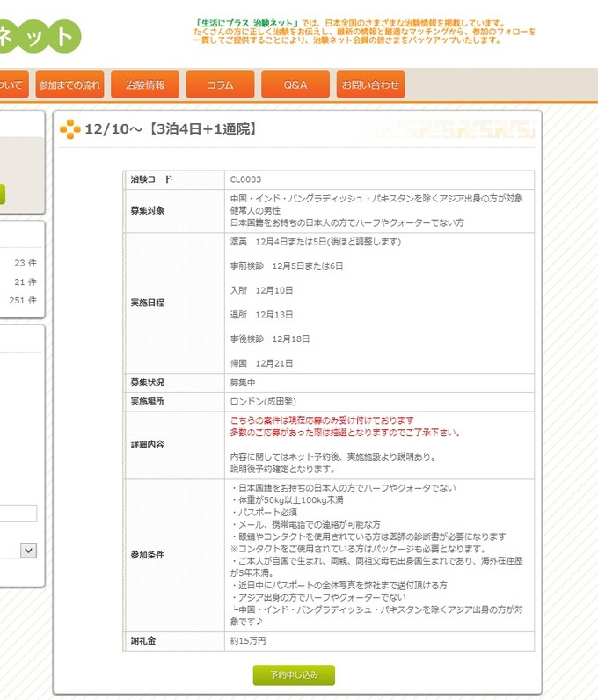Click the red notice こちらの案件は現在応募のみ

click(322, 420)
